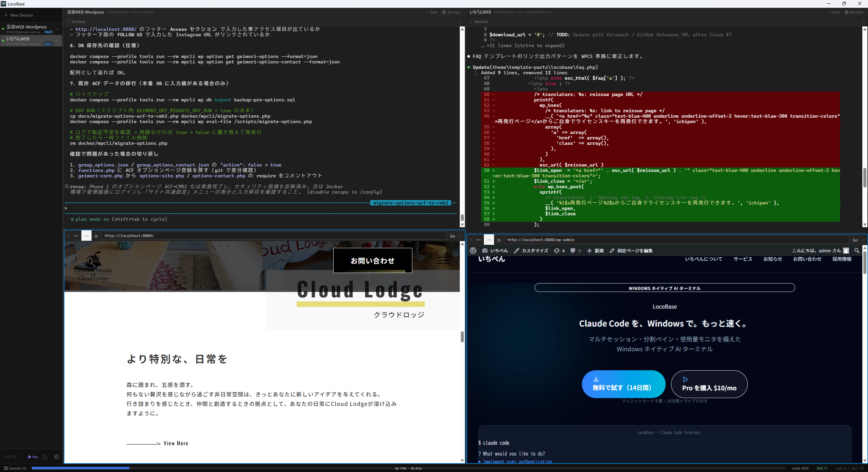Click the updates icon showing 4
The width and height of the screenshot is (868, 472).
559,251
